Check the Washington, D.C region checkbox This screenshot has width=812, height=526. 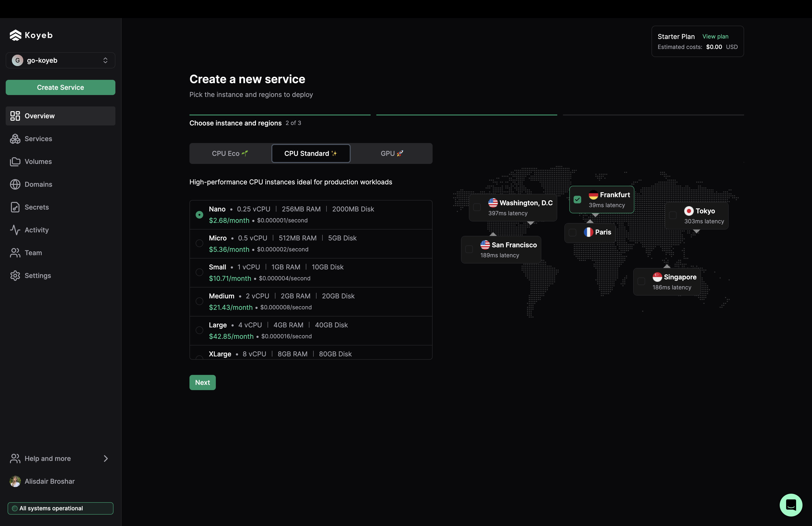pyautogui.click(x=477, y=207)
